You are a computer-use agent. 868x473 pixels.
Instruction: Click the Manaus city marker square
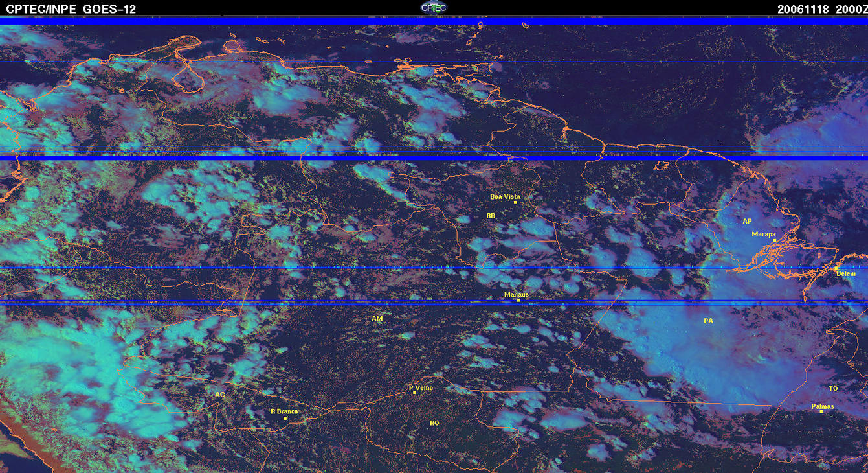click(518, 300)
